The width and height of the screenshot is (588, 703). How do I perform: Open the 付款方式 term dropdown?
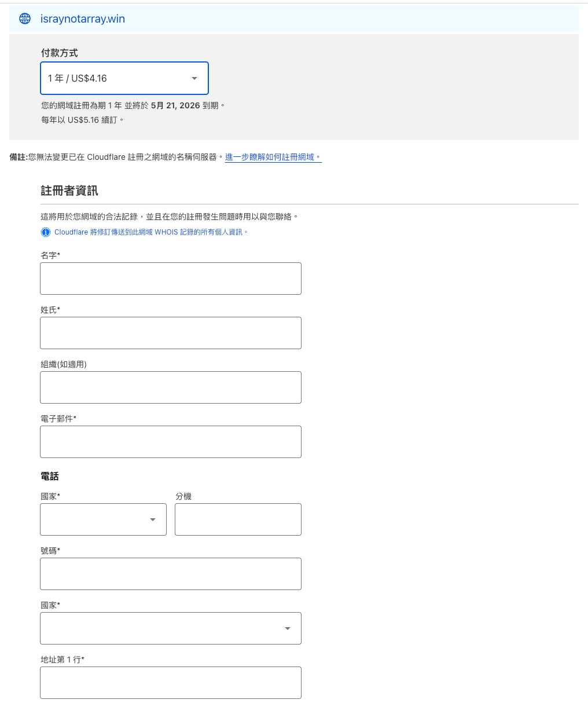[124, 78]
